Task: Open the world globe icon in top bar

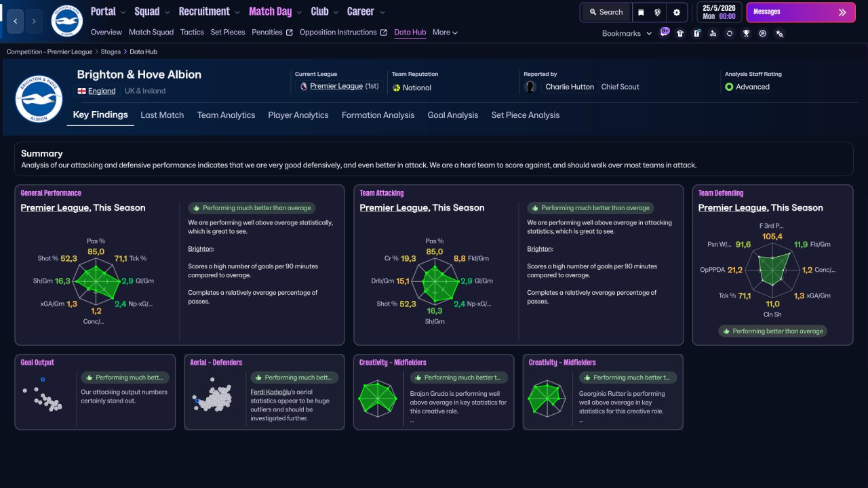Action: pyautogui.click(x=658, y=12)
